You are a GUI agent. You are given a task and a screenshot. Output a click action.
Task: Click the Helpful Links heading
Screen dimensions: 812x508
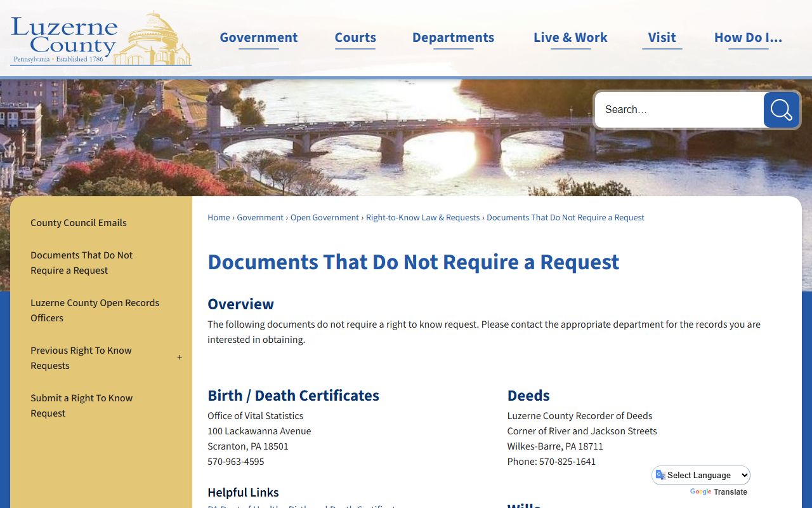click(243, 492)
